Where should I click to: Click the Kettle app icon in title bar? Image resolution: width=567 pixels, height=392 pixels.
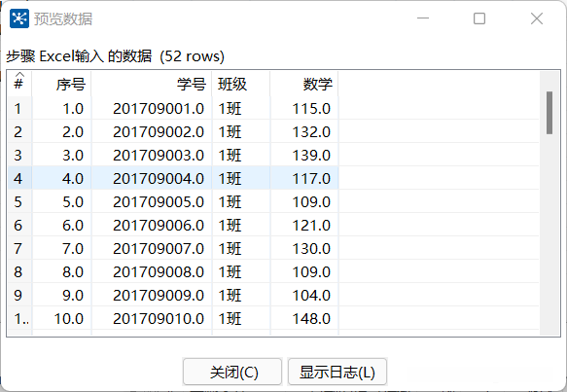[19, 18]
